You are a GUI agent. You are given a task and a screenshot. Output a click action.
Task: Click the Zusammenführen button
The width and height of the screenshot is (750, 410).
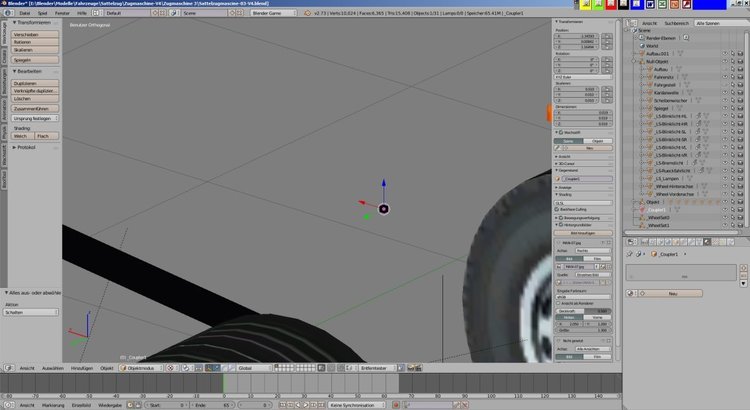point(35,109)
